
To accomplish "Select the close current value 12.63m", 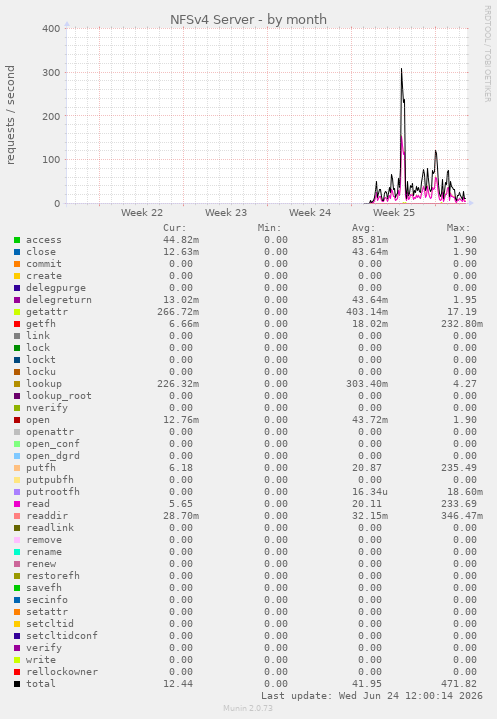I will (181, 252).
